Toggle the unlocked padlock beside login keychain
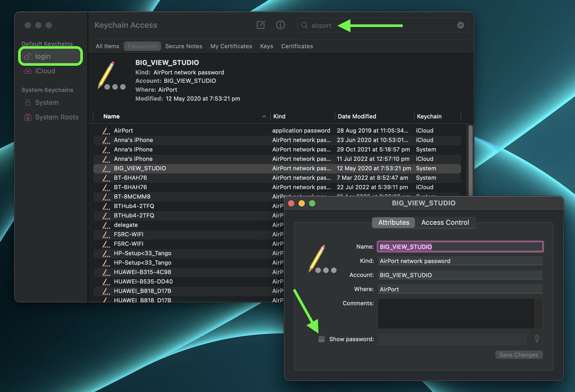This screenshot has height=392, width=575. pyautogui.click(x=27, y=56)
